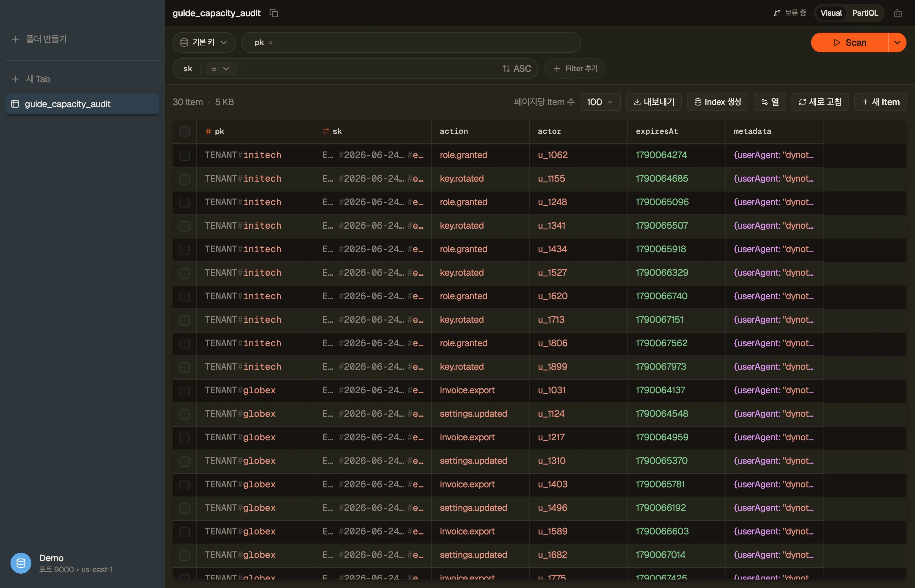Click the plus icon beside 새 Tab
This screenshot has width=915, height=588.
(x=16, y=79)
